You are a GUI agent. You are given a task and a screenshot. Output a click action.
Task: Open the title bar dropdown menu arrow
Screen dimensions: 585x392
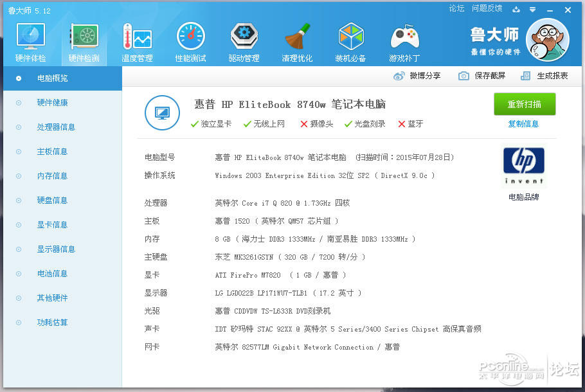tap(533, 10)
